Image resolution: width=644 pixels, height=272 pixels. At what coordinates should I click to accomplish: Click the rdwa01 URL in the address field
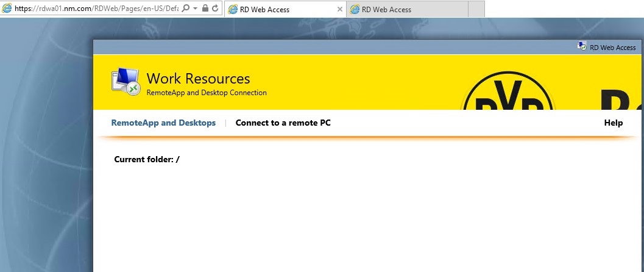point(97,9)
